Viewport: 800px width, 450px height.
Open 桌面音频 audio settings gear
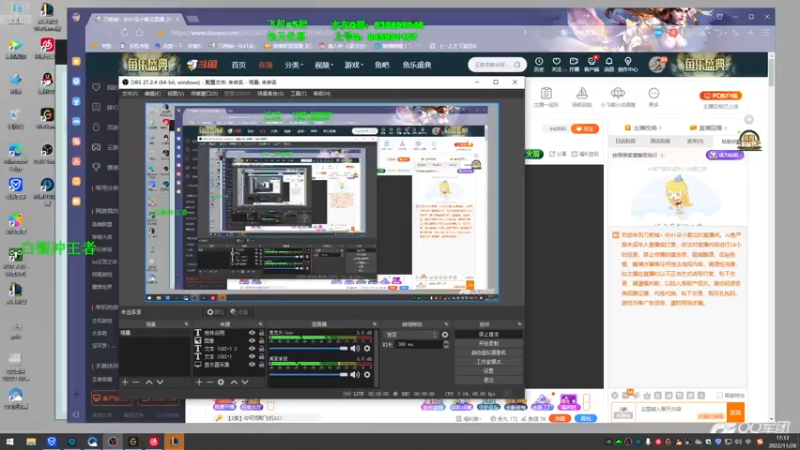click(x=367, y=374)
